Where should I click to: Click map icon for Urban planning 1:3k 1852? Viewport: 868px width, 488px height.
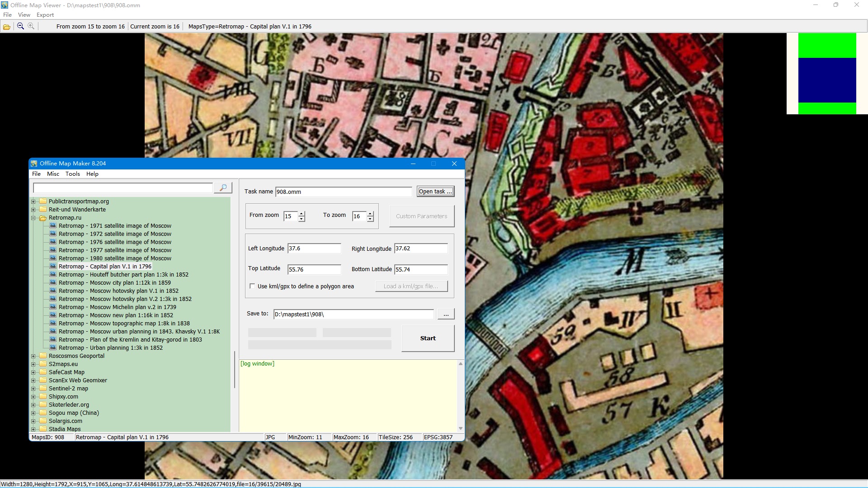53,347
